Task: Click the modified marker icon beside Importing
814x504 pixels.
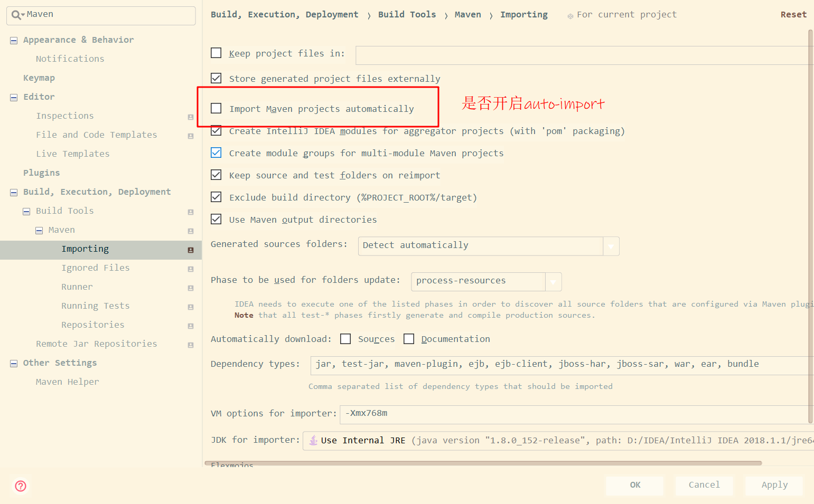Action: (190, 250)
